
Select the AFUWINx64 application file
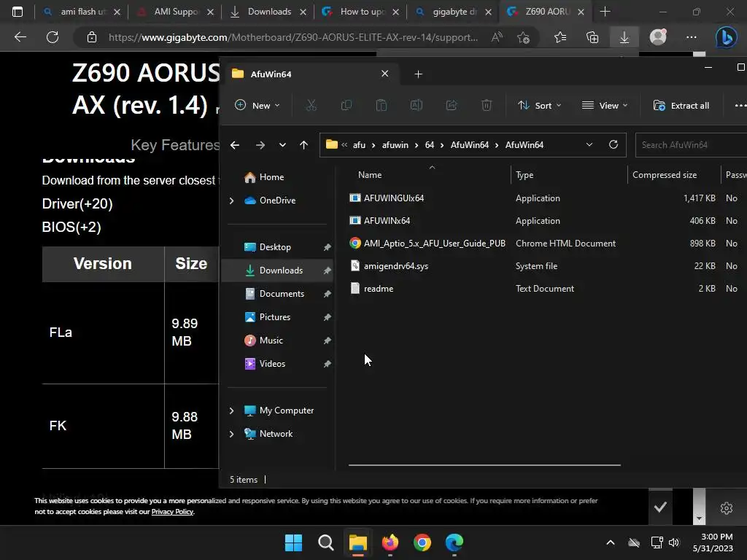click(387, 221)
